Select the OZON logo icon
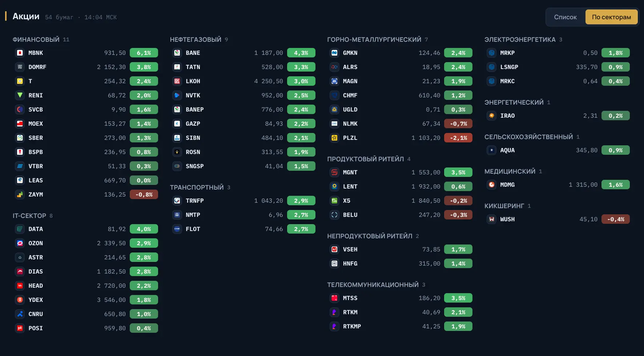 coord(20,243)
